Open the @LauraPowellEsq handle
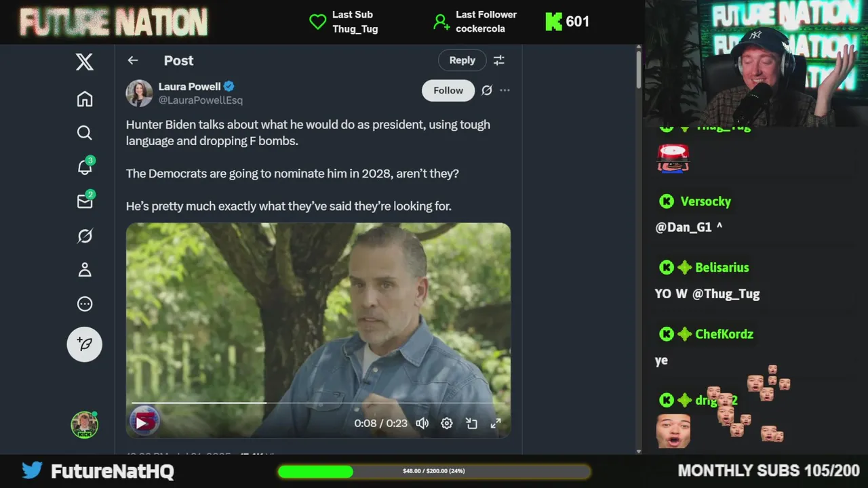 200,100
